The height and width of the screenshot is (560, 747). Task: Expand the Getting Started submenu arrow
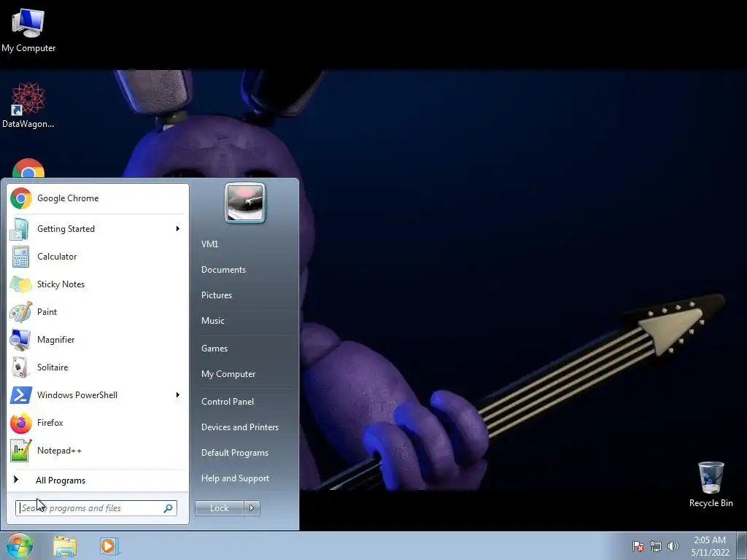[178, 229]
